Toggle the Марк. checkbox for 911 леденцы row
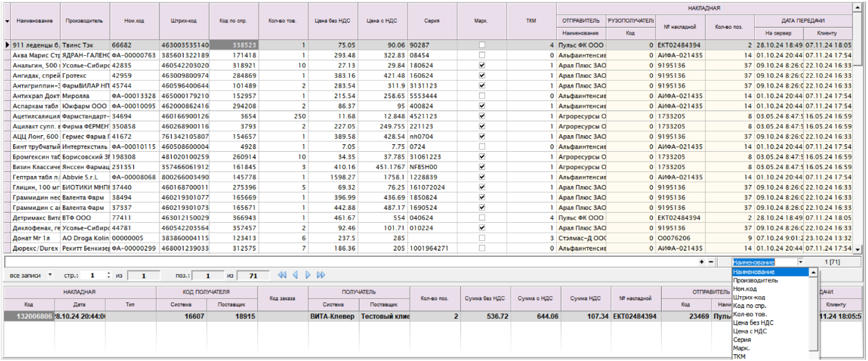 click(482, 45)
